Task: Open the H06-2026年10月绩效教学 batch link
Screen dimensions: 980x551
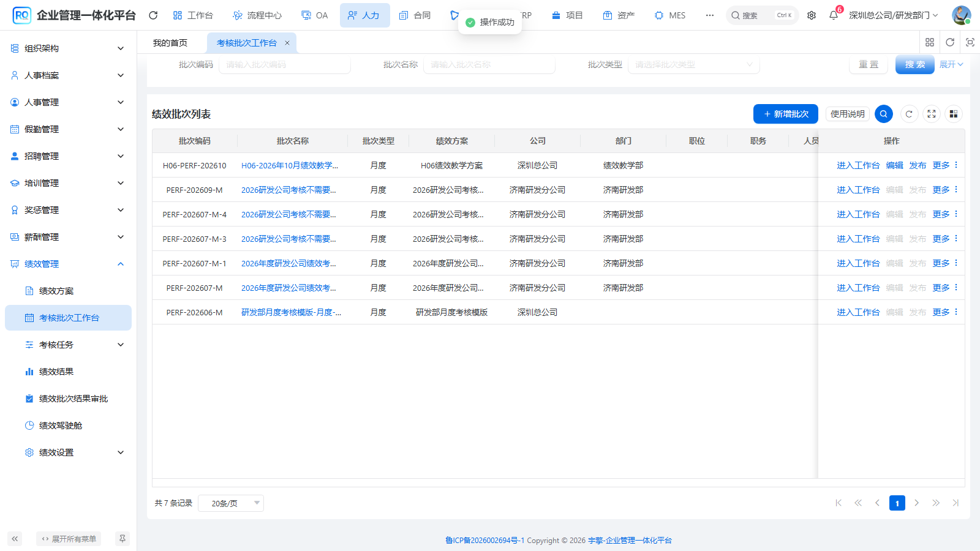Action: [x=290, y=165]
